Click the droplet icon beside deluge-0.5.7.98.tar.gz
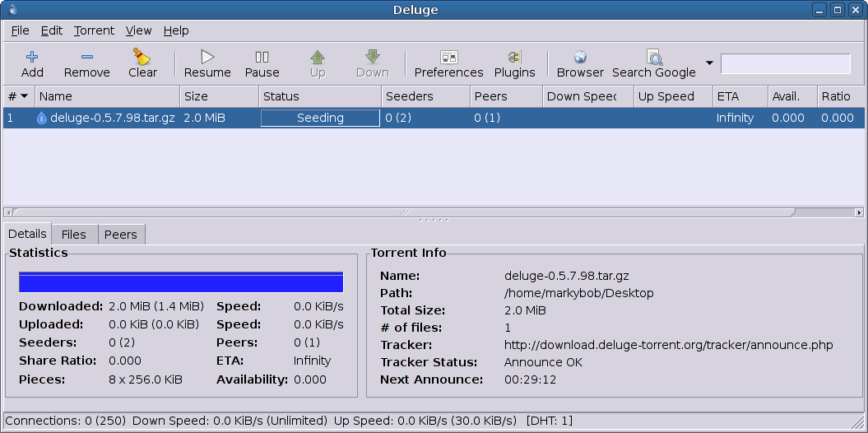The width and height of the screenshot is (868, 433). coord(41,118)
